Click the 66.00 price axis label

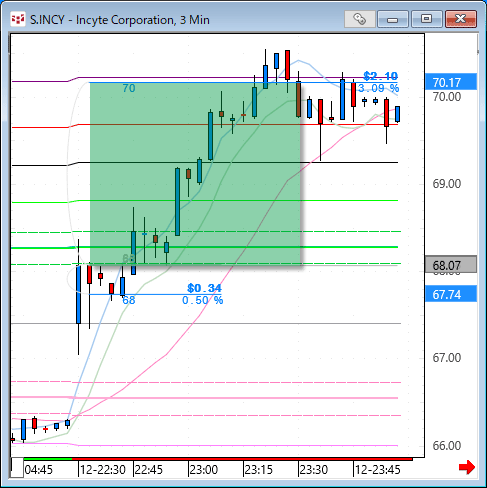447,446
